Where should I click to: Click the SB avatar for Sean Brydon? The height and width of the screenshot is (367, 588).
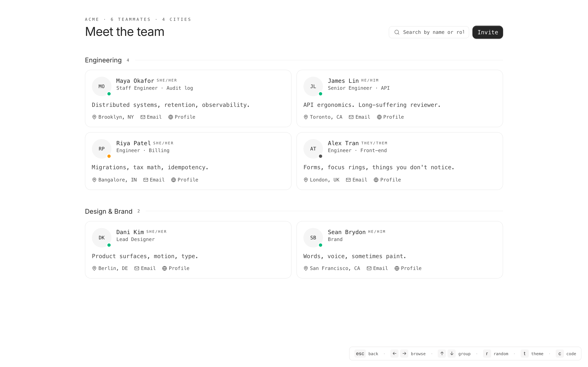point(313,238)
